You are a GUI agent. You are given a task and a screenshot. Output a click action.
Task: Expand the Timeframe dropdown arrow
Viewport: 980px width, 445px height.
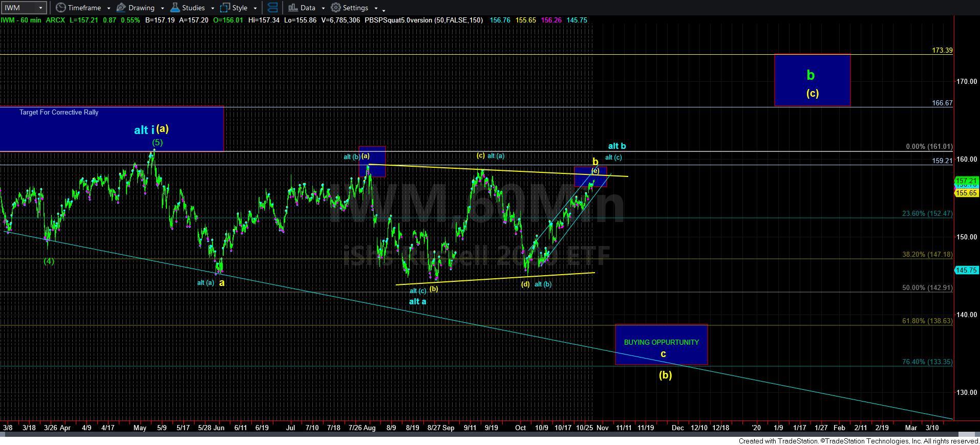(109, 8)
